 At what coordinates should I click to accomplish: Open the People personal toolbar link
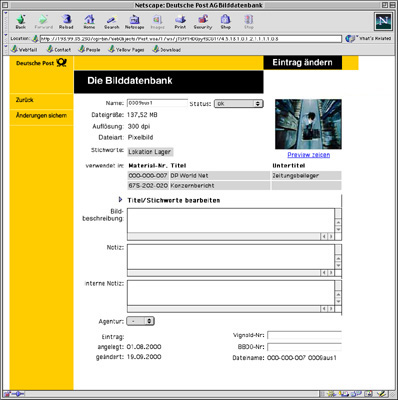click(89, 50)
